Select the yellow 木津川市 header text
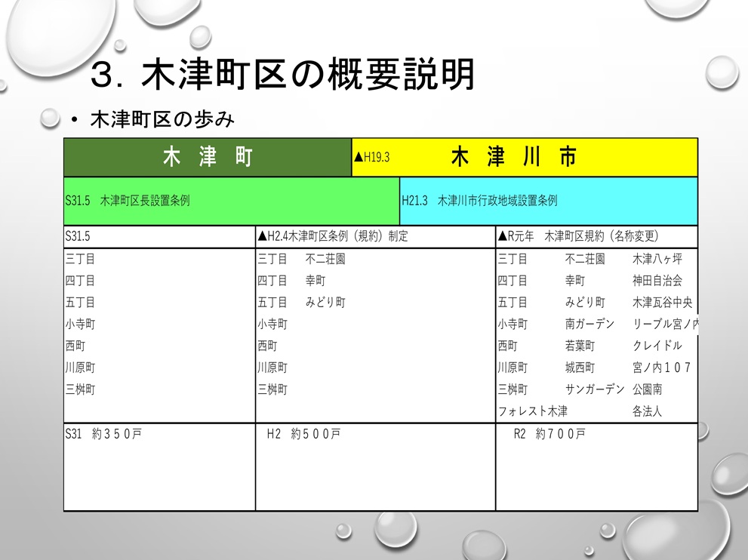 click(x=513, y=157)
